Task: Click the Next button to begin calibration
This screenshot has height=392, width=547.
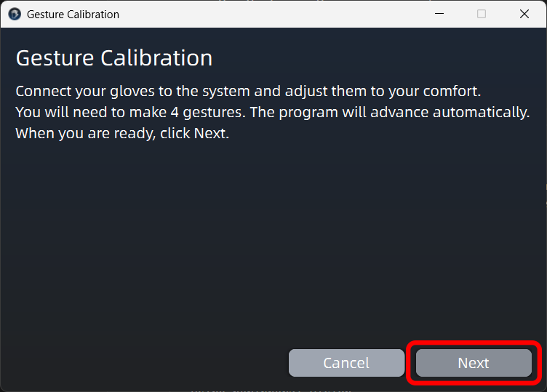Action: tap(474, 363)
